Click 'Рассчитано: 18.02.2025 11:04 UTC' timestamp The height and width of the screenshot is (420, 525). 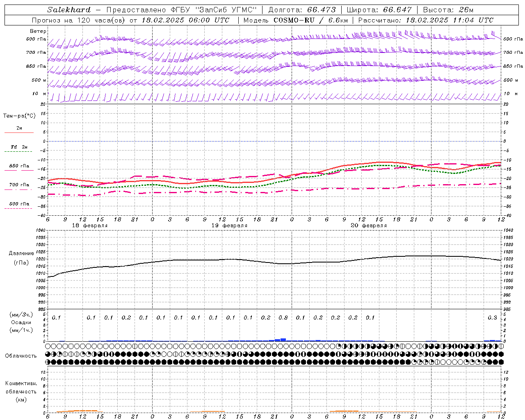click(x=426, y=20)
